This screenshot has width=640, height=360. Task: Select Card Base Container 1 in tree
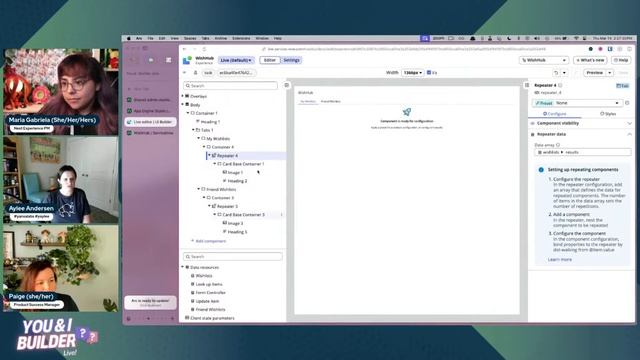click(x=243, y=164)
